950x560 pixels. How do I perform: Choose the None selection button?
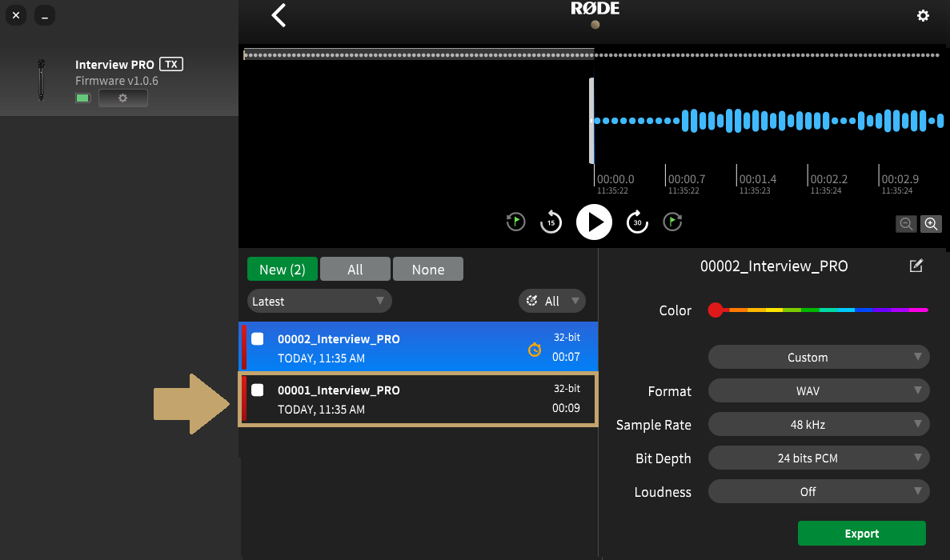(x=427, y=269)
